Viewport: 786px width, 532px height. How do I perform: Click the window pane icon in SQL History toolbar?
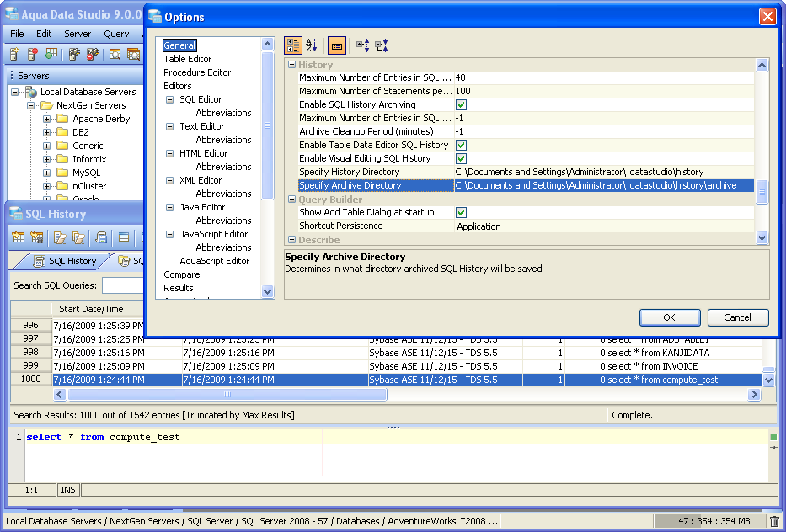[123, 237]
